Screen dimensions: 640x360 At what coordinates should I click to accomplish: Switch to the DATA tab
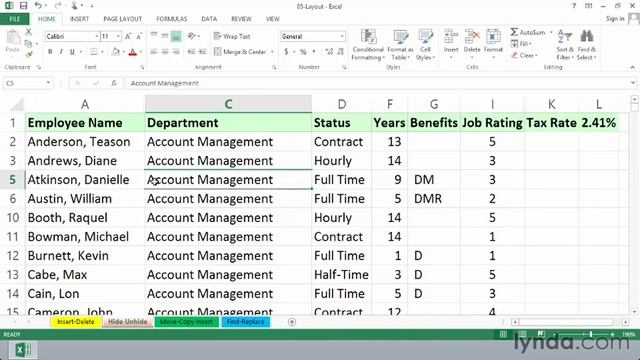209,19
